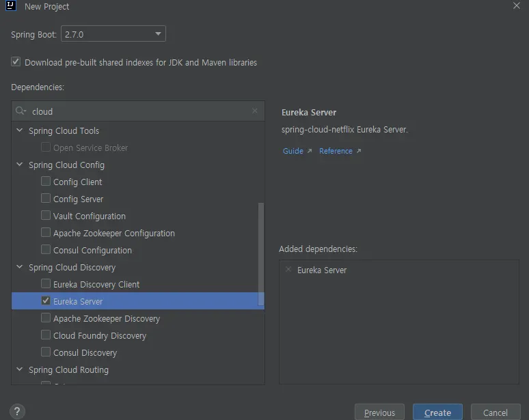Open the Eureka Server Guide link
The width and height of the screenshot is (529, 420).
(293, 151)
